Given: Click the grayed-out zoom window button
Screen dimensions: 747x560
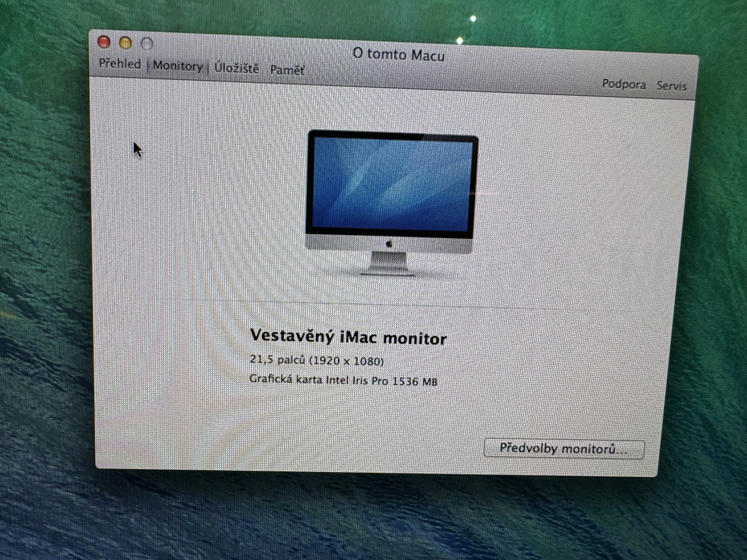Looking at the screenshot, I should point(147,44).
